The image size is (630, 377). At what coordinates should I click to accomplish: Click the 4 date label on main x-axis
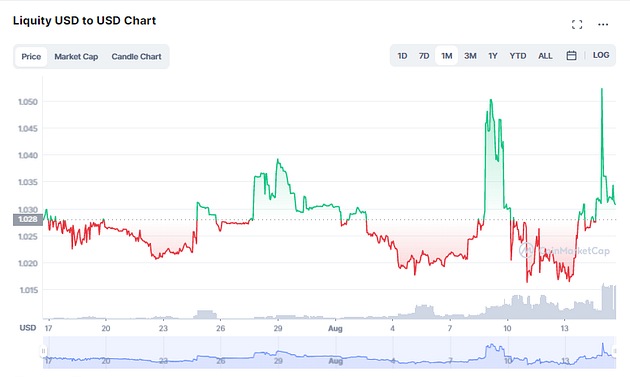coord(393,328)
